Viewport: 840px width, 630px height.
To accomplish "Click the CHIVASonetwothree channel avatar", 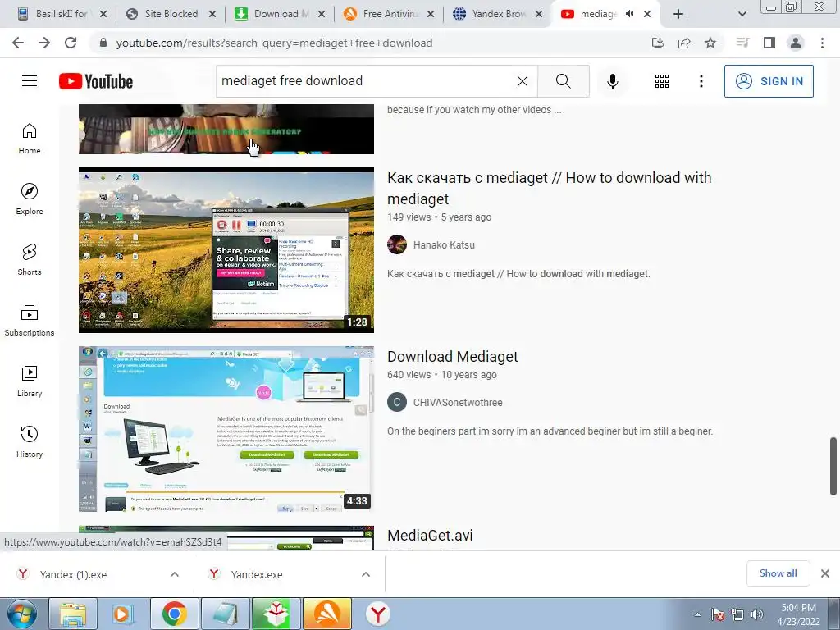I will pos(397,402).
